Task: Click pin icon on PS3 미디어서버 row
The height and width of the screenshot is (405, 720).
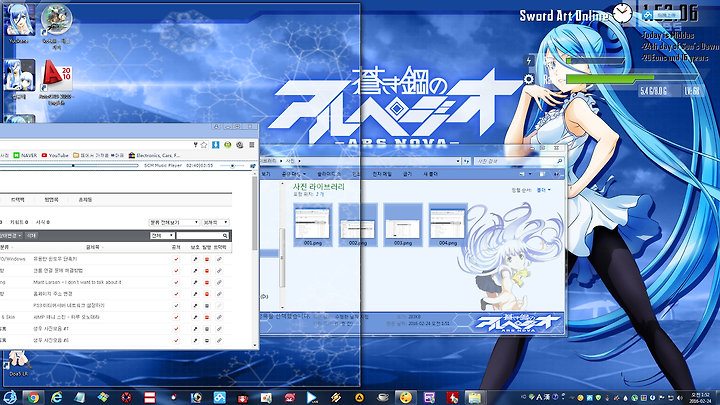Action: click(195, 306)
